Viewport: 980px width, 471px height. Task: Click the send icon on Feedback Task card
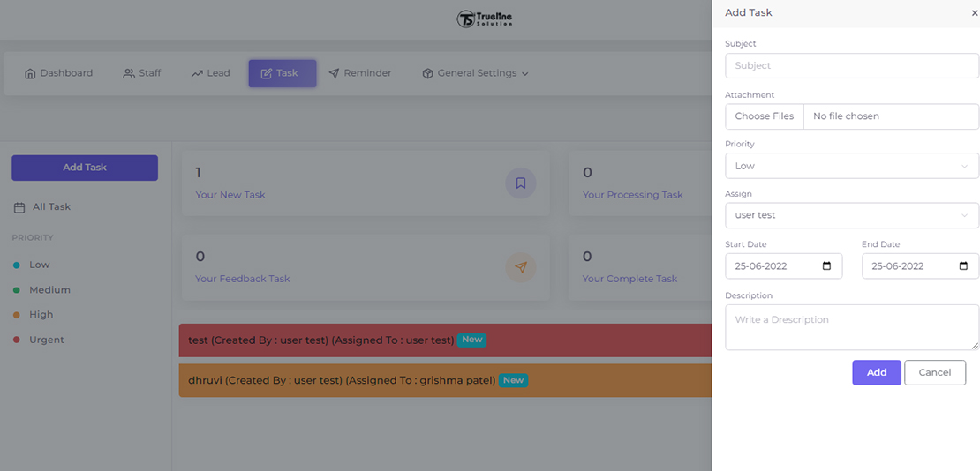pyautogui.click(x=521, y=267)
